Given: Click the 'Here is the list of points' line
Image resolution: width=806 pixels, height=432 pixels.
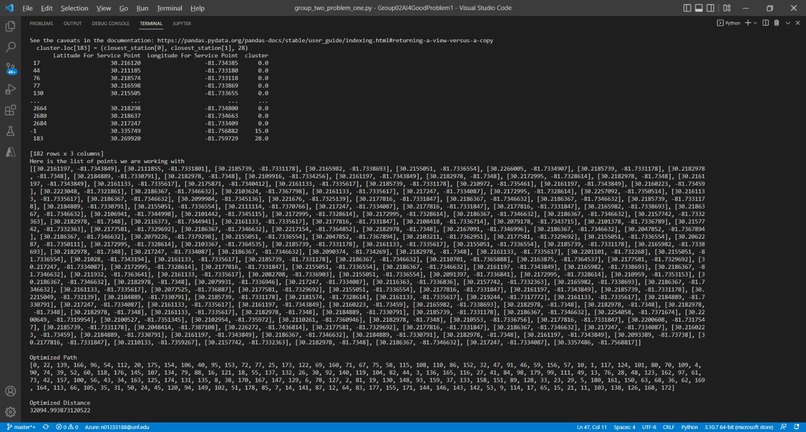Looking at the screenshot, I should click(107, 161).
